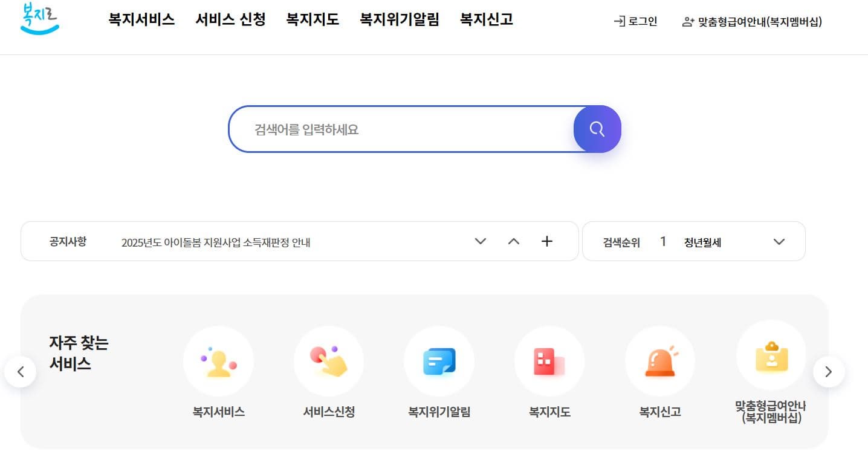Click the search field 검색어를 입력하세요
Image resolution: width=868 pixels, height=460 pixels.
[401, 129]
